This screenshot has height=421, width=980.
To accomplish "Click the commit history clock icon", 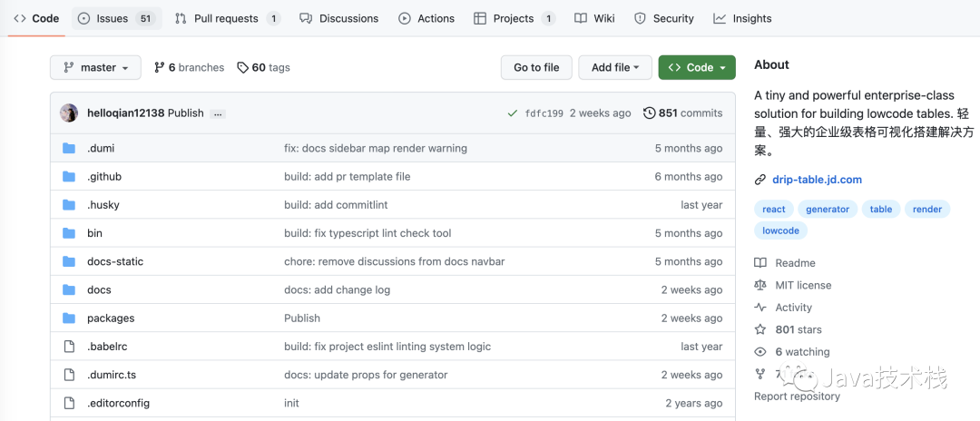I will (x=649, y=113).
